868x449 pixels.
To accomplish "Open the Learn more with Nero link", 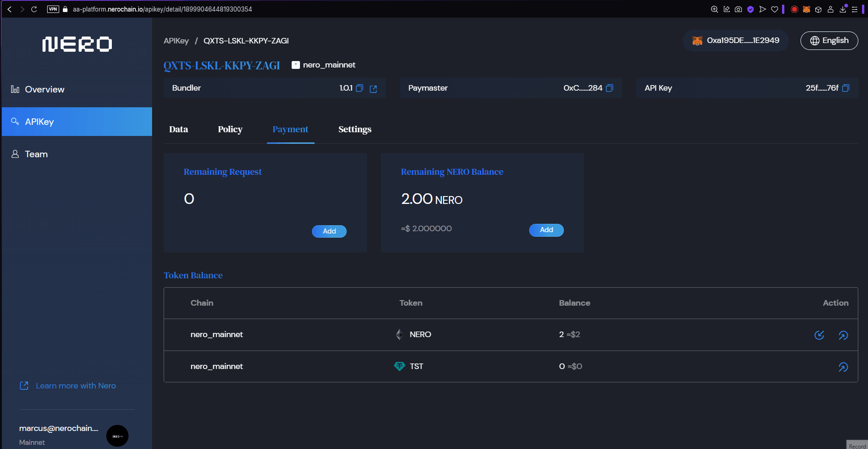I will [x=75, y=386].
